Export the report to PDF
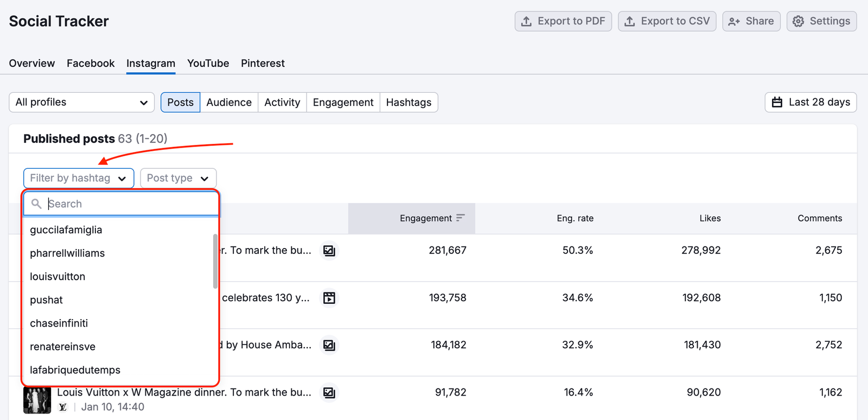 pyautogui.click(x=563, y=21)
